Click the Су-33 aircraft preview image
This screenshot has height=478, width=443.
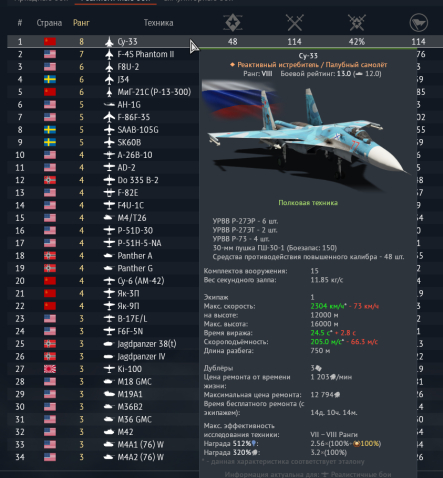click(305, 137)
